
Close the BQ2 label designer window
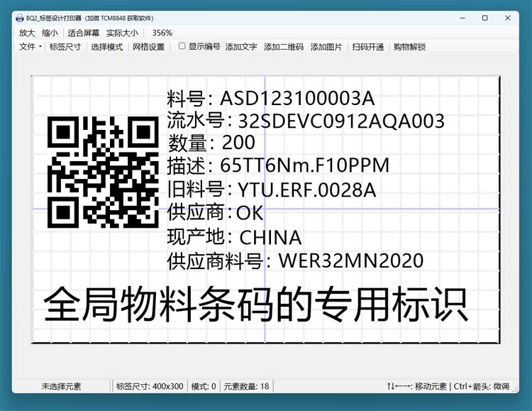pyautogui.click(x=508, y=18)
